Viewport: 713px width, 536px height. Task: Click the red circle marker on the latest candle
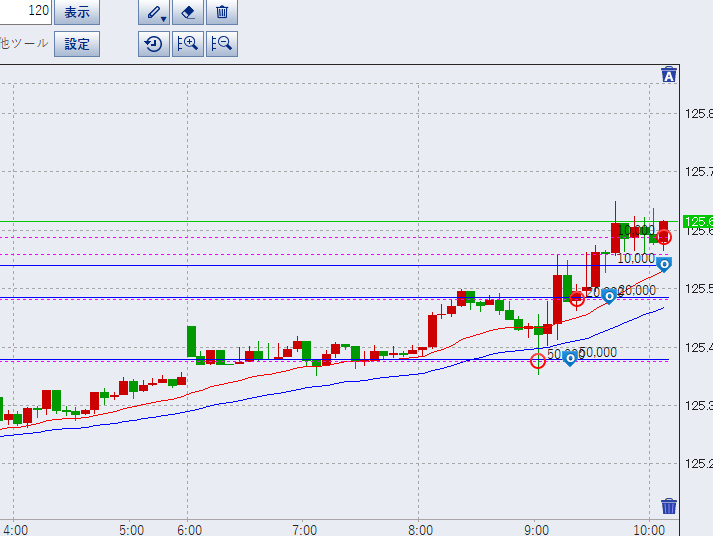coord(664,237)
